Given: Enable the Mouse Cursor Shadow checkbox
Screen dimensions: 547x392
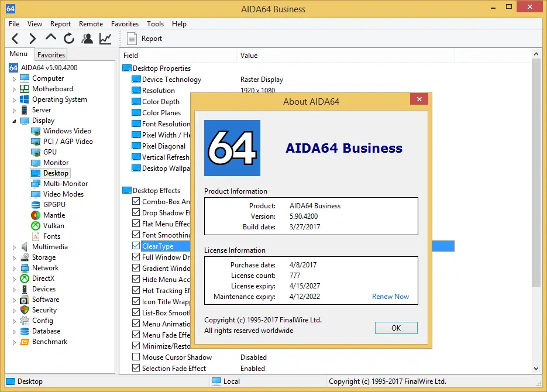Looking at the screenshot, I should pos(136,357).
